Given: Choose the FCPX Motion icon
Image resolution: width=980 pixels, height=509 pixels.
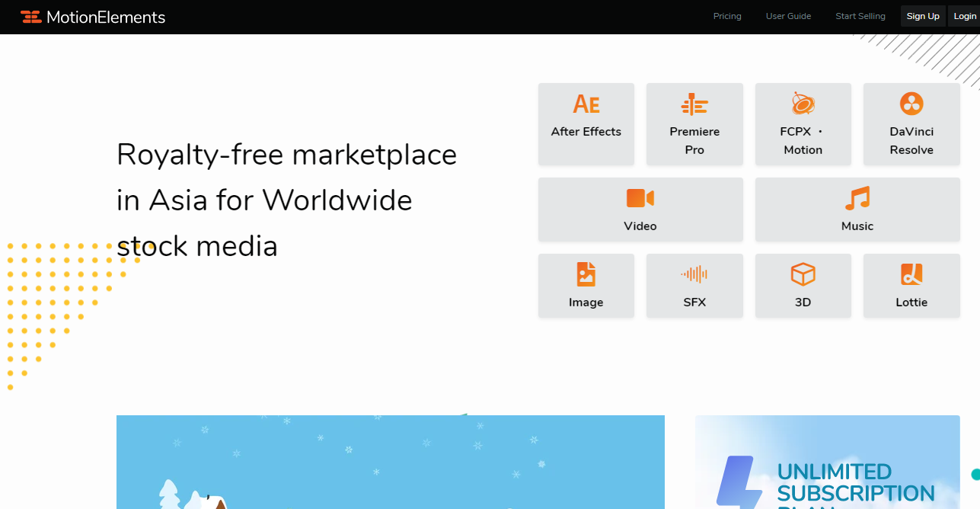Looking at the screenshot, I should coord(803,104).
